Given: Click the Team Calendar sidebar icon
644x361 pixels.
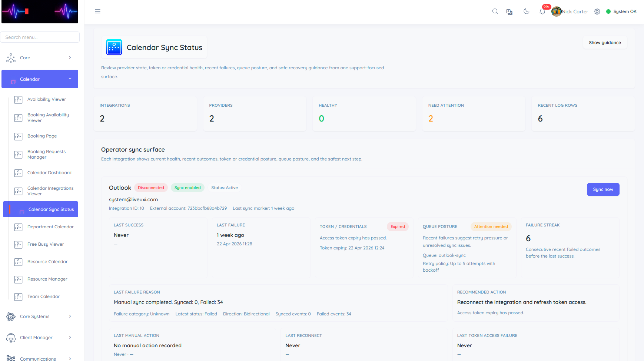Looking at the screenshot, I should pos(18,297).
